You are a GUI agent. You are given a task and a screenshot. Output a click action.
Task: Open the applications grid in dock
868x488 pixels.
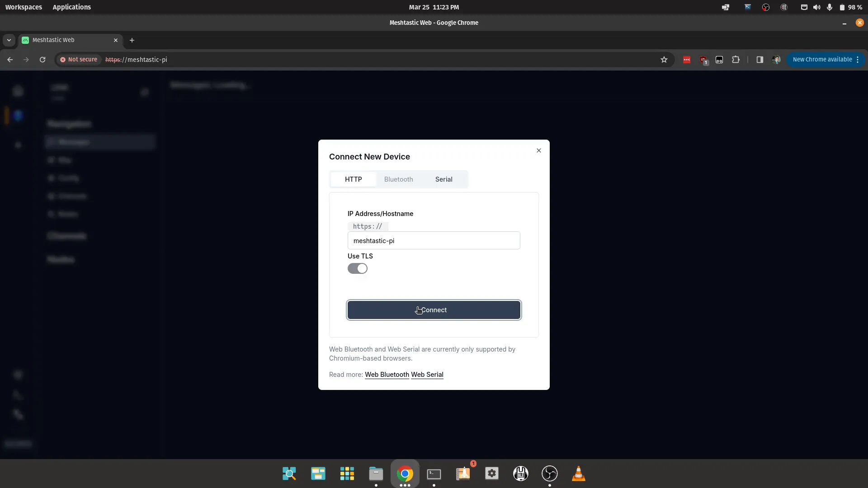click(x=347, y=474)
